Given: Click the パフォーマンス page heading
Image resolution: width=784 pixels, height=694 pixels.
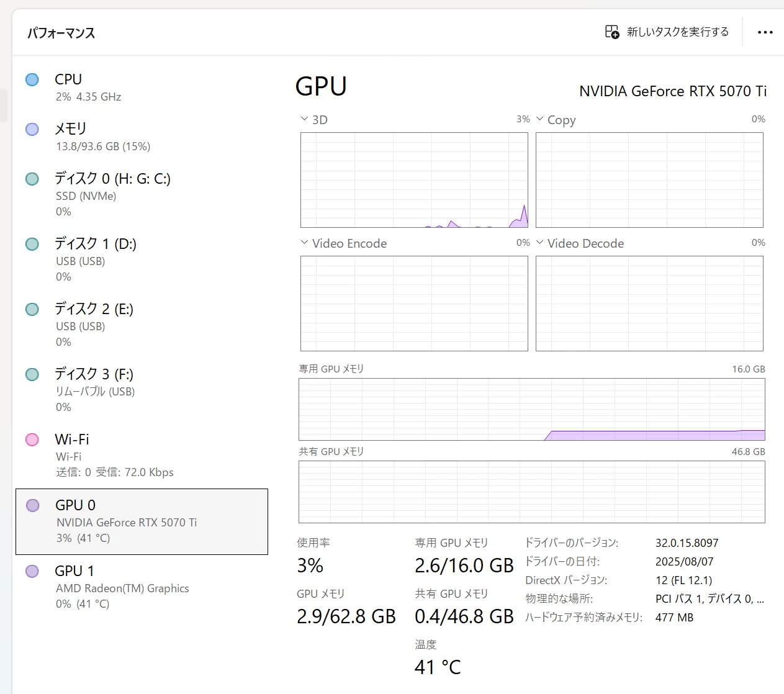Looking at the screenshot, I should click(x=61, y=33).
